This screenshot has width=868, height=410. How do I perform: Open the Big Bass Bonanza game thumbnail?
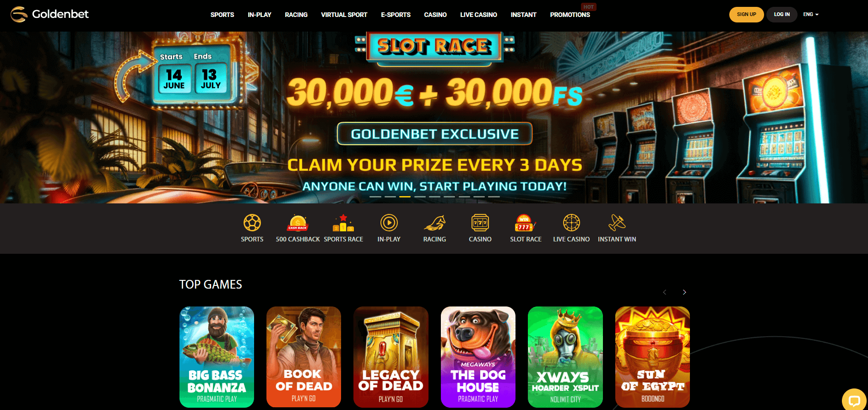[217, 357]
